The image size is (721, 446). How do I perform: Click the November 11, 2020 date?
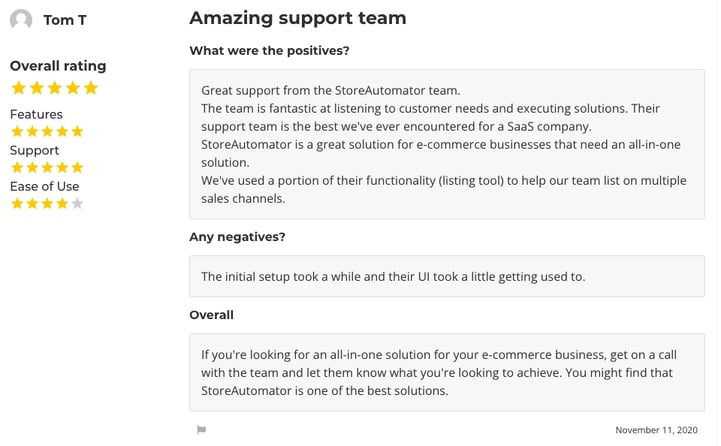[x=656, y=430]
